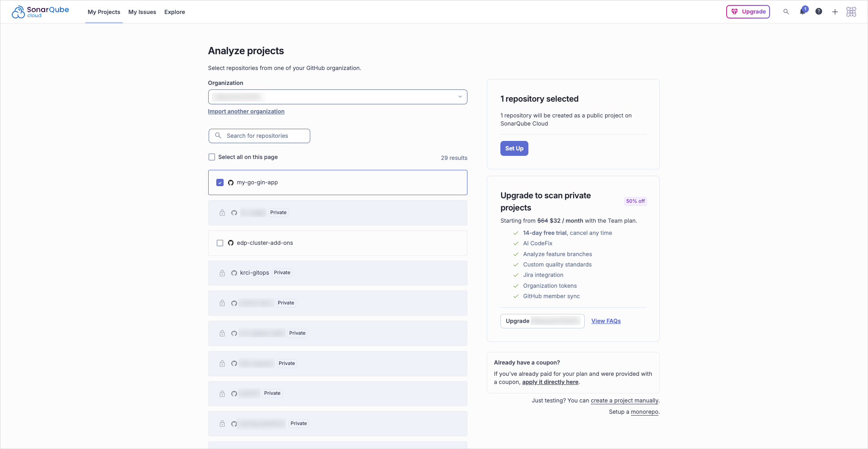Switch to the My Issues tab
868x449 pixels.
pyautogui.click(x=142, y=12)
